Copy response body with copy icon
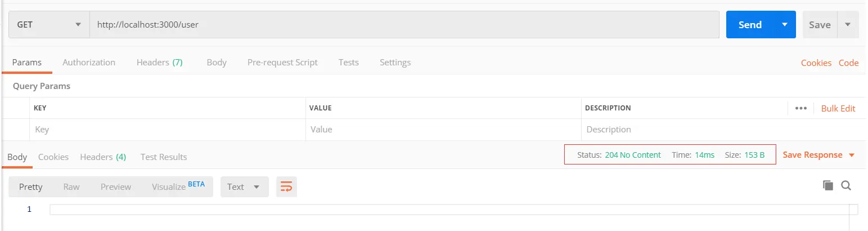The width and height of the screenshot is (868, 231). [827, 185]
